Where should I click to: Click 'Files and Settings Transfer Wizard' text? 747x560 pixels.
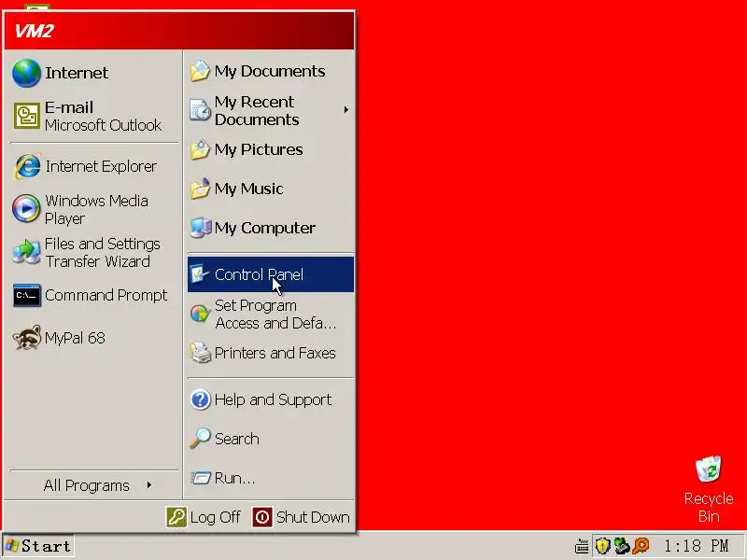coord(102,252)
